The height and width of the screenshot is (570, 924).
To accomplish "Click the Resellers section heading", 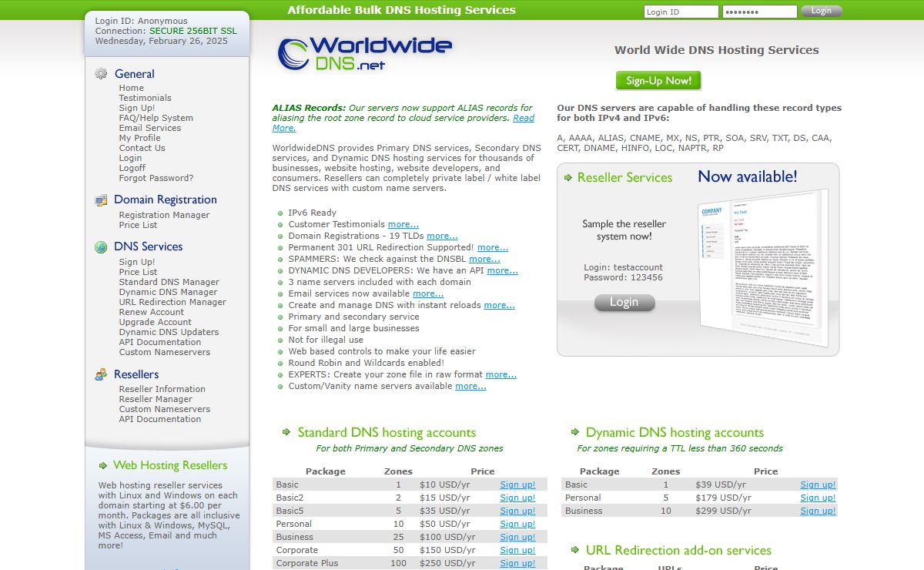I will (x=136, y=374).
